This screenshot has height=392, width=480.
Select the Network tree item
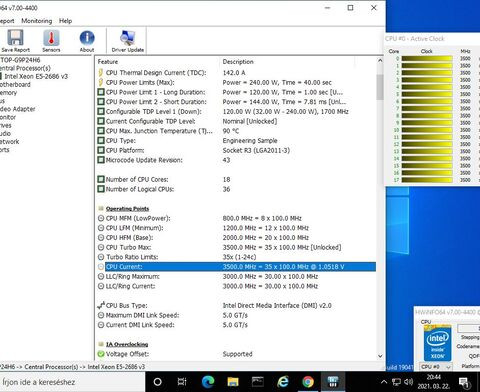click(10, 142)
